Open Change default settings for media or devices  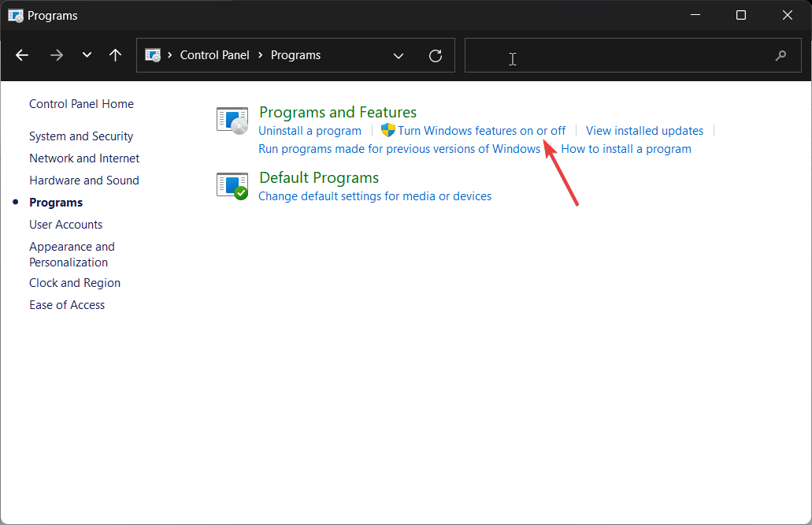[x=375, y=195]
